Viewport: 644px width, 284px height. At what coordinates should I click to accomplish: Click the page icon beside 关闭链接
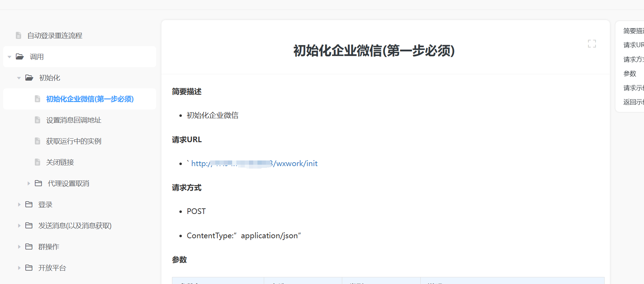[37, 162]
